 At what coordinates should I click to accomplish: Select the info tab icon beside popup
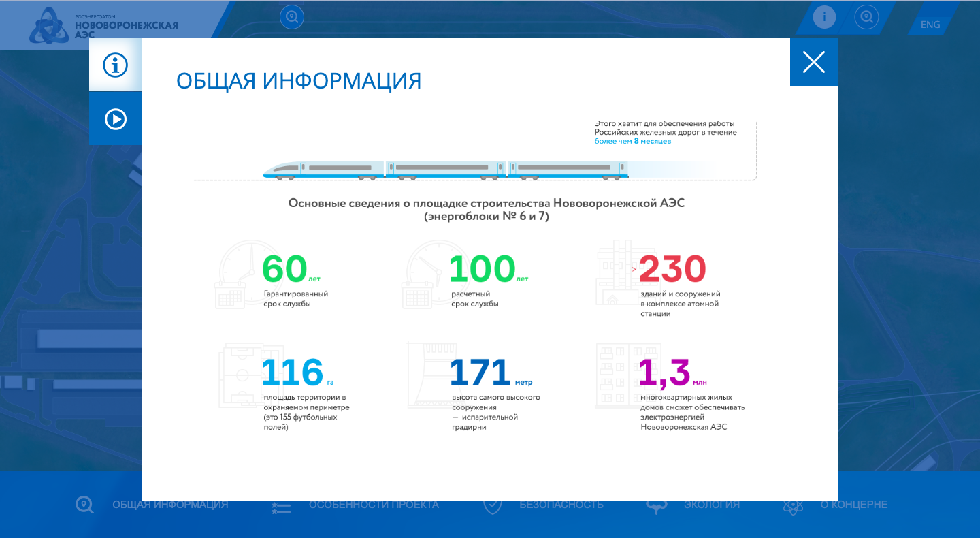pos(116,65)
